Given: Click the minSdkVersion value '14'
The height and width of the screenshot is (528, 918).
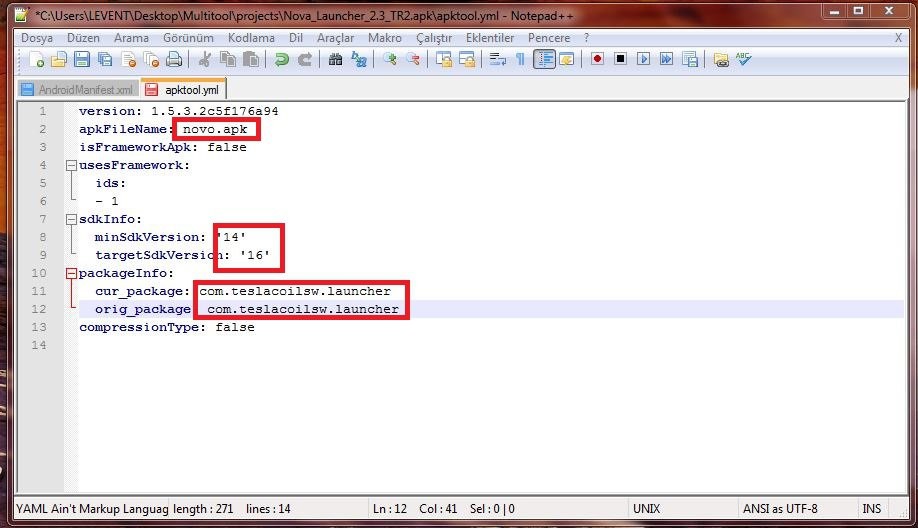Looking at the screenshot, I should point(231,237).
